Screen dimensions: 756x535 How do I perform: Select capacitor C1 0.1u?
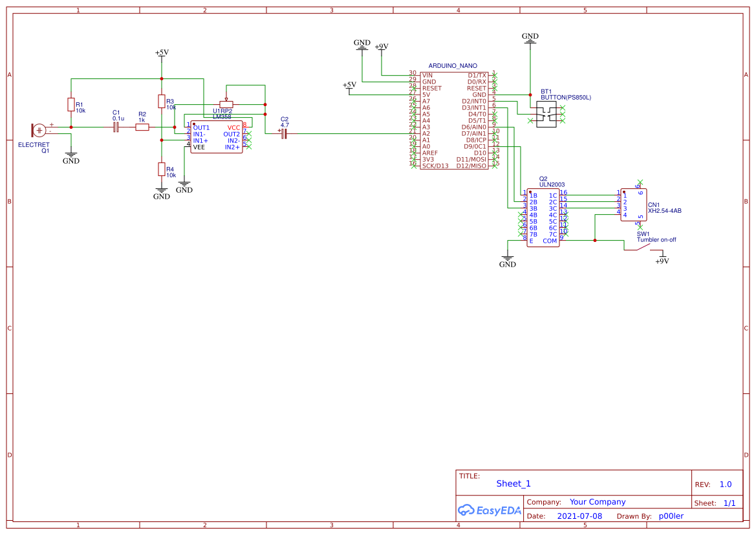pos(115,127)
